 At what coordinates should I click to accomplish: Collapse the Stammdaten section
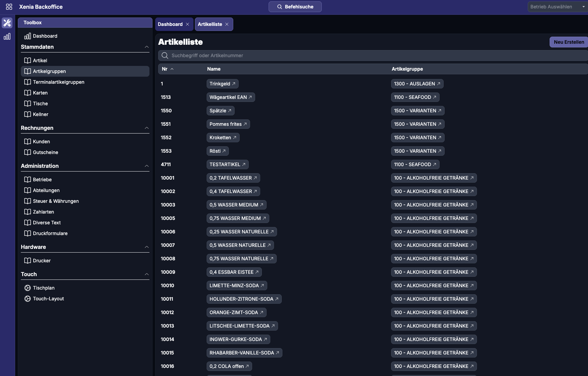tap(147, 47)
